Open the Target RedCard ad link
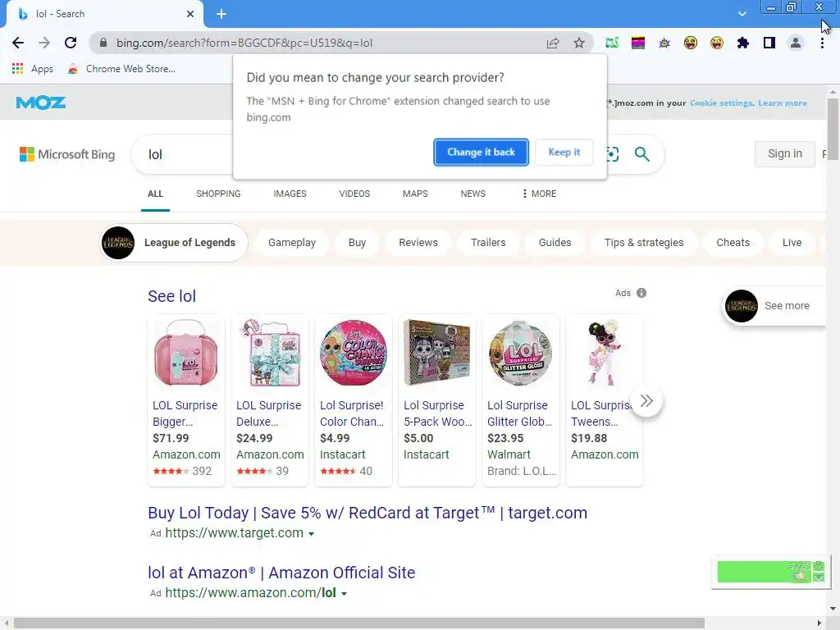 (367, 513)
